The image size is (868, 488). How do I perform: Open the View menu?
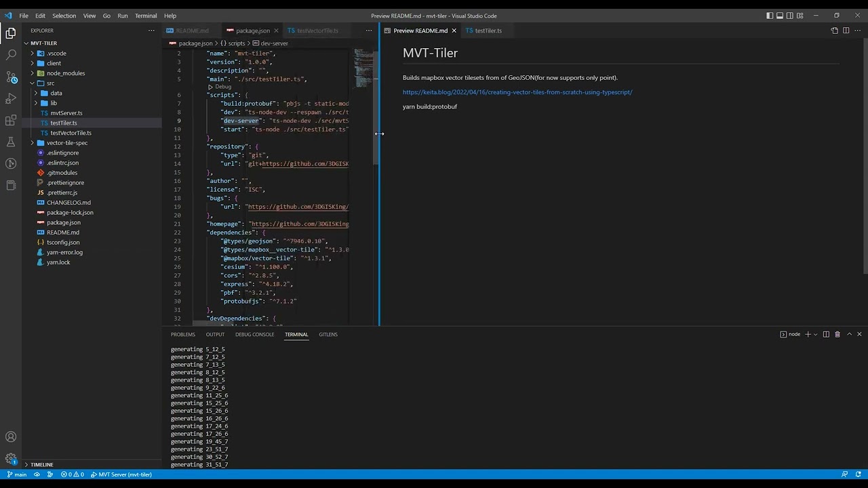90,16
